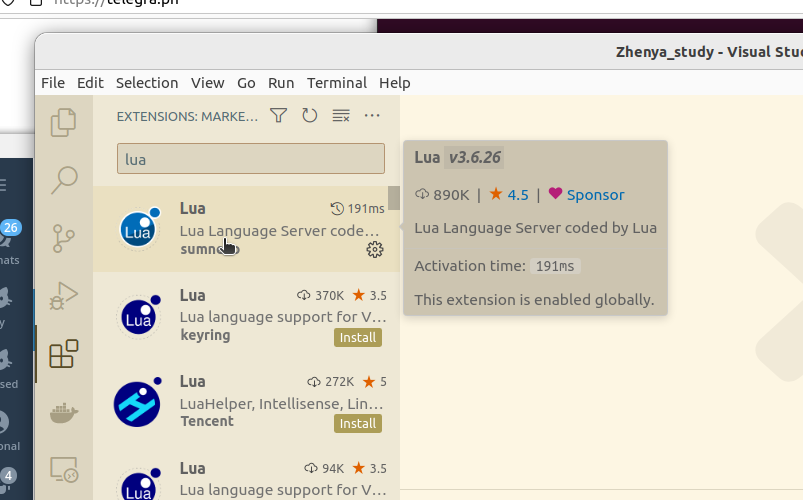803x500 pixels.
Task: Click the extensions list scrollbar thumb
Action: click(394, 198)
